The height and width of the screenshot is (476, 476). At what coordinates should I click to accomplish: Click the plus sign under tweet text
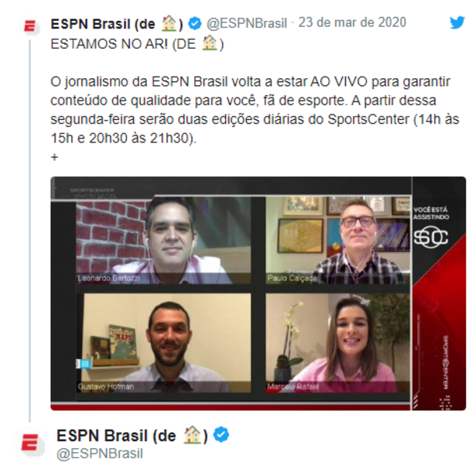click(x=54, y=157)
